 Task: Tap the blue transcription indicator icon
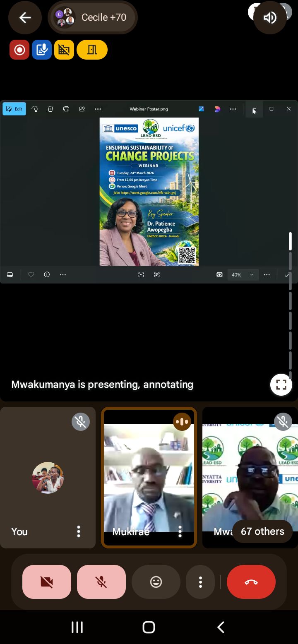(x=42, y=50)
